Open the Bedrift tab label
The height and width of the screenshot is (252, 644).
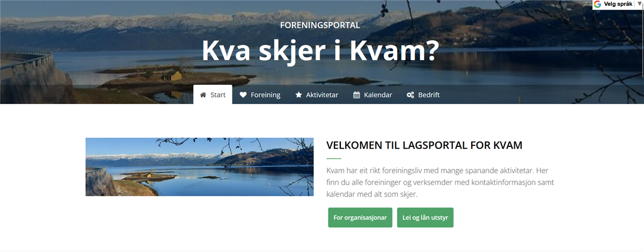[x=429, y=95]
